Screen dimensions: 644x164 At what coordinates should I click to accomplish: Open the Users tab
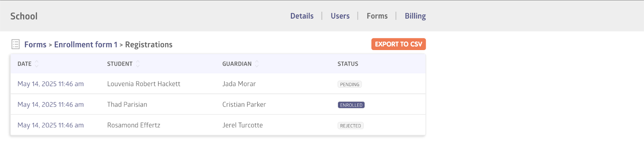[x=340, y=16]
